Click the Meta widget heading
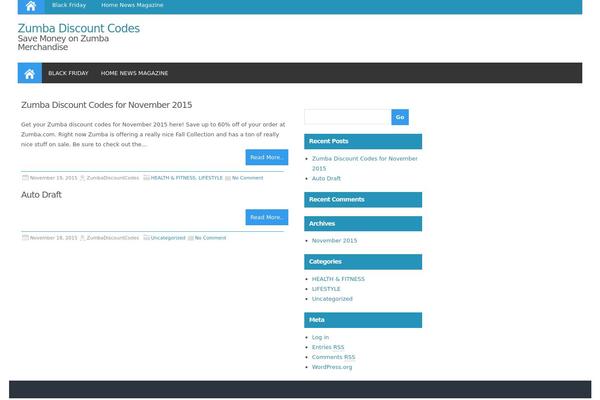 [363, 320]
